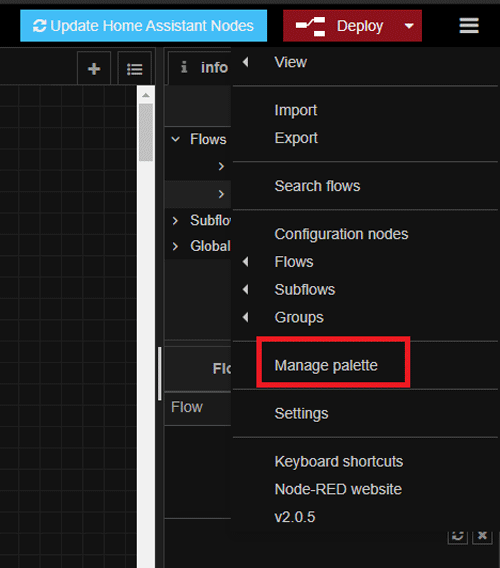Open the Deploy options dropdown arrow
The width and height of the screenshot is (500, 568).
[409, 26]
